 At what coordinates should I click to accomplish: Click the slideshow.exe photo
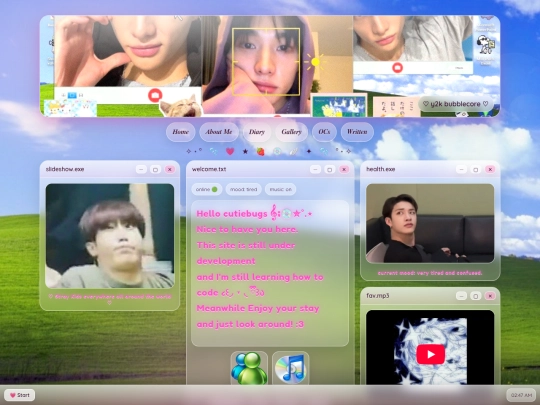tap(110, 236)
